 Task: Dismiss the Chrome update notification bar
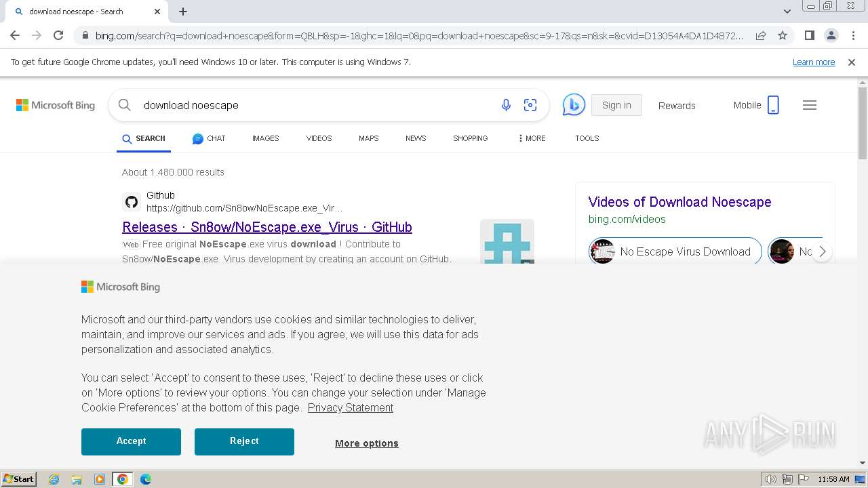pyautogui.click(x=852, y=62)
